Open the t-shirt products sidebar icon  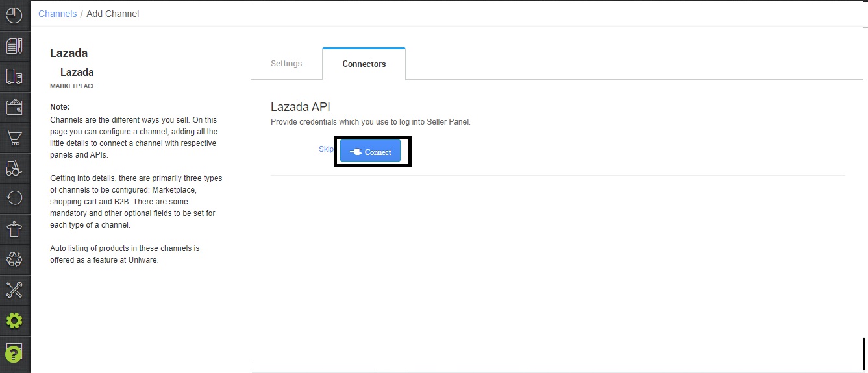(x=14, y=228)
